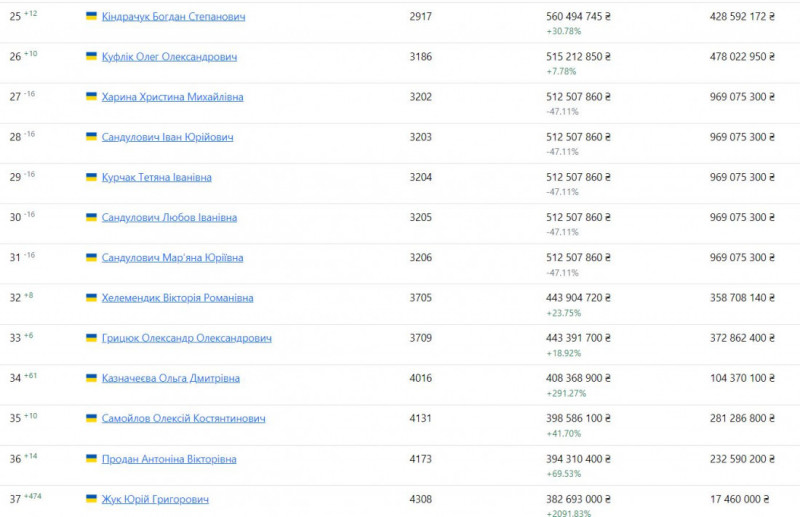Open Куфлік Олег Олександрович profile
The height and width of the screenshot is (517, 800).
click(169, 57)
